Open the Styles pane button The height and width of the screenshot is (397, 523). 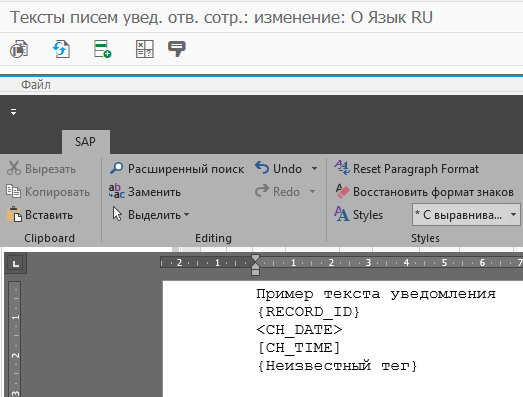(359, 215)
